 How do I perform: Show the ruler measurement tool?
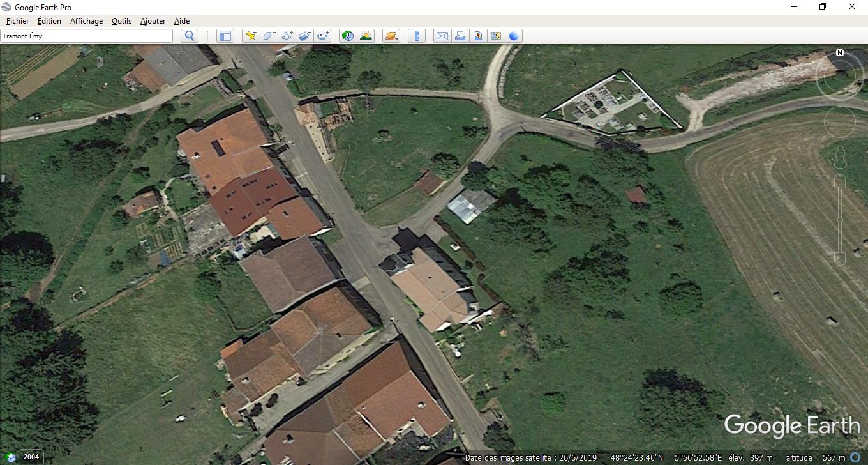(x=416, y=36)
